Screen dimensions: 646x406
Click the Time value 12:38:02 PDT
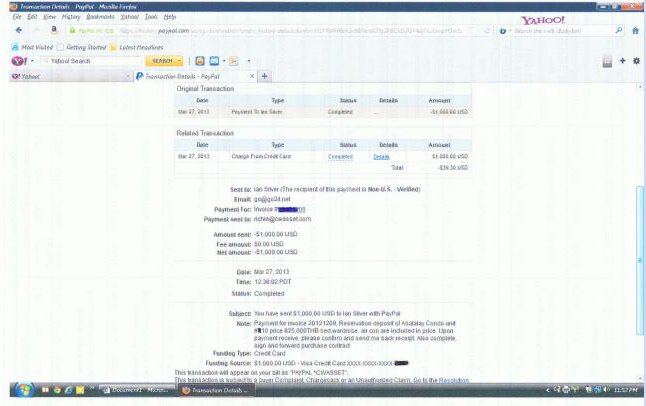pyautogui.click(x=272, y=282)
